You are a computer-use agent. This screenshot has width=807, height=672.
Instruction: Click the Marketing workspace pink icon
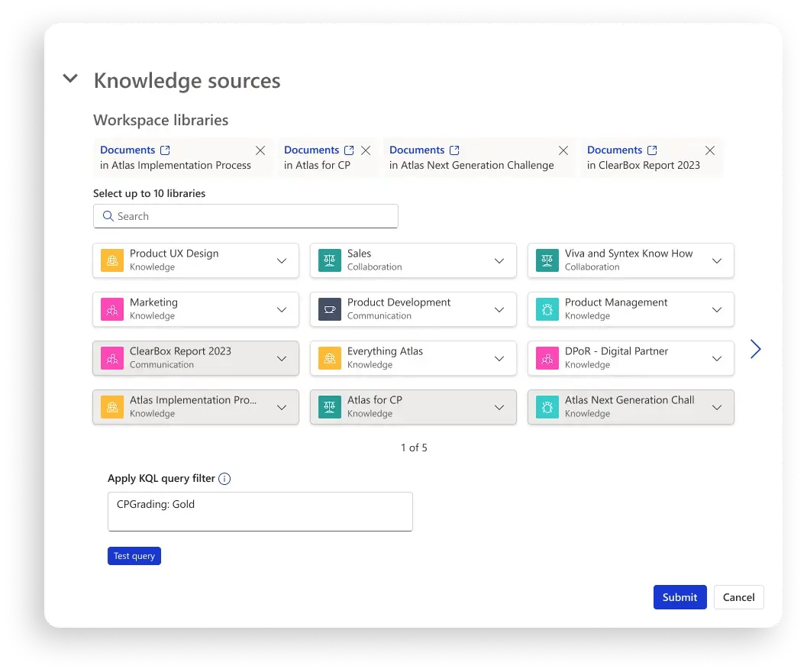(x=112, y=309)
